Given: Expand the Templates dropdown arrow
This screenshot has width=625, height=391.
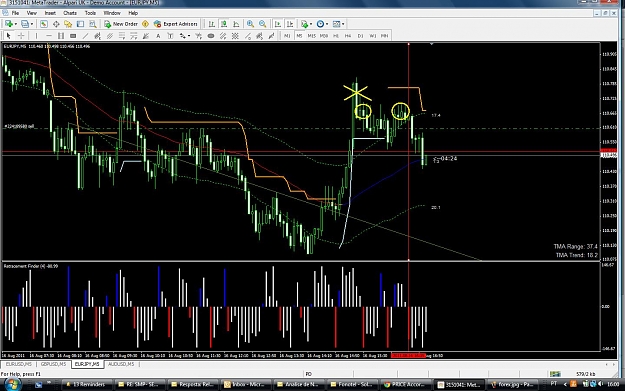Looking at the screenshot, I should [x=343, y=24].
